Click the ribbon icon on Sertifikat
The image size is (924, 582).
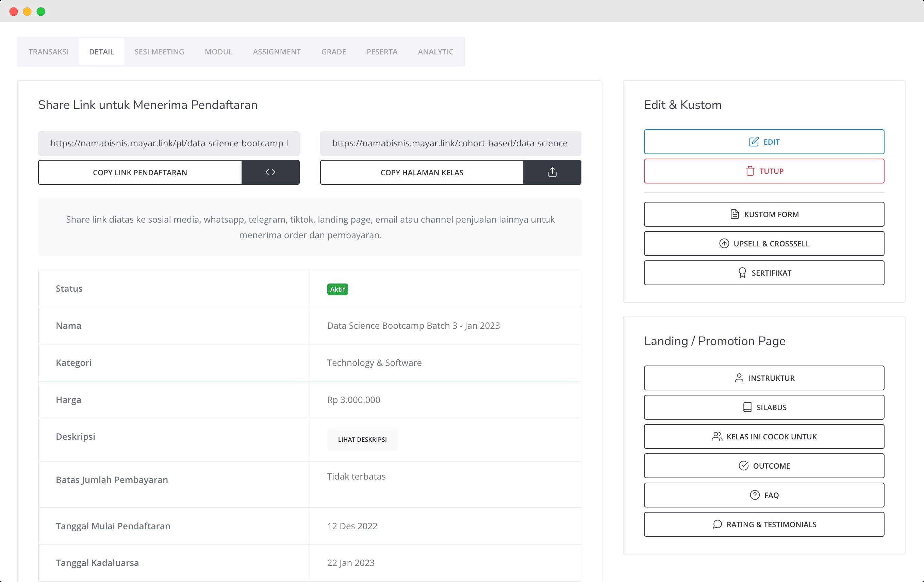742,273
